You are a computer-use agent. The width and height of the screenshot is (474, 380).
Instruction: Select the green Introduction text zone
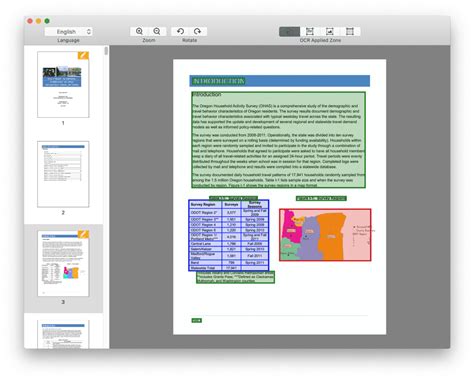(x=279, y=140)
